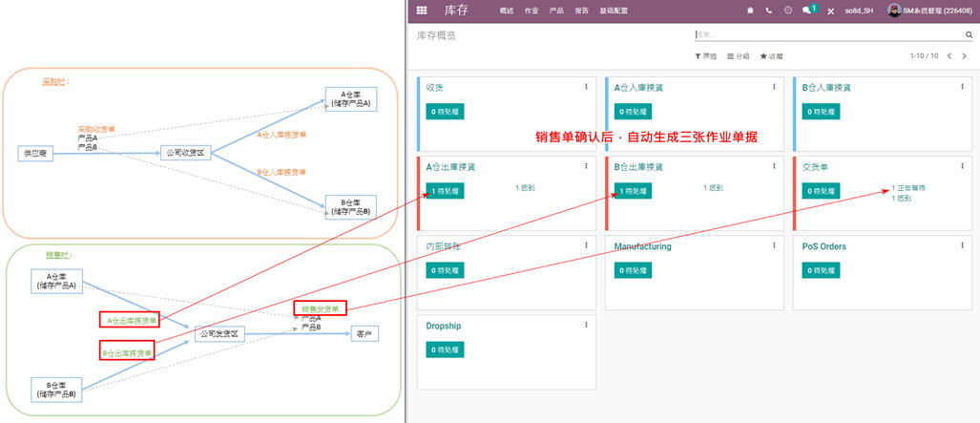This screenshot has width=980, height=423.
Task: Click 1 待处理 on B仓出庫揀貨 card
Action: 633,191
